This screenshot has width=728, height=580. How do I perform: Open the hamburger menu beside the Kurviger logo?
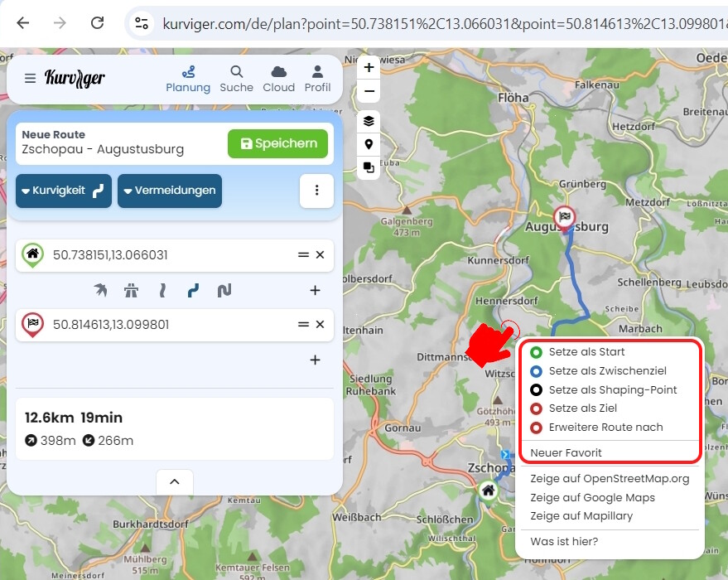(x=30, y=79)
